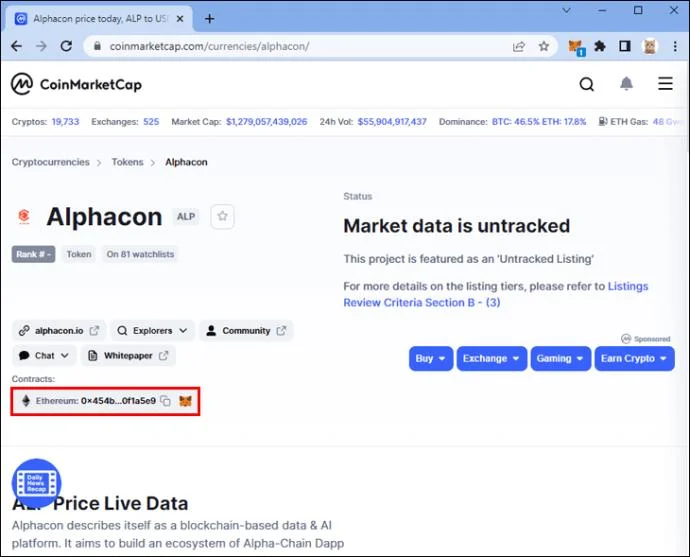Screen dimensions: 690x557
Task: Open the Extensions puzzle menu
Action: point(600,46)
